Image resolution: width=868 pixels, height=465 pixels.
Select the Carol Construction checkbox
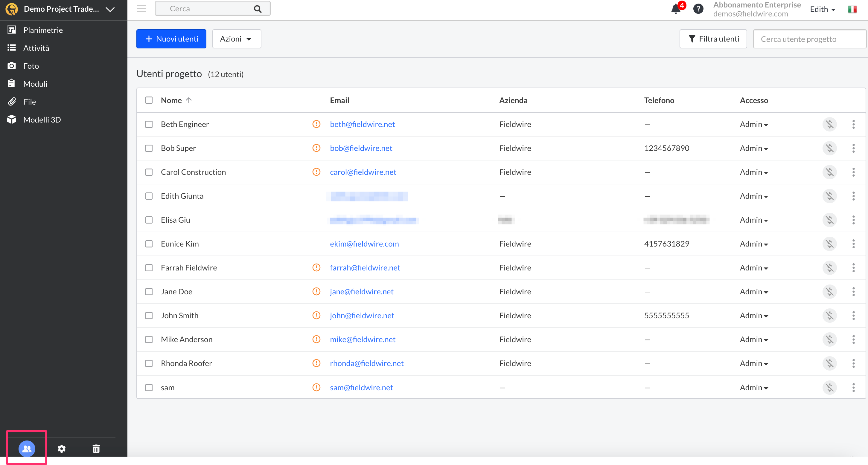coord(149,172)
